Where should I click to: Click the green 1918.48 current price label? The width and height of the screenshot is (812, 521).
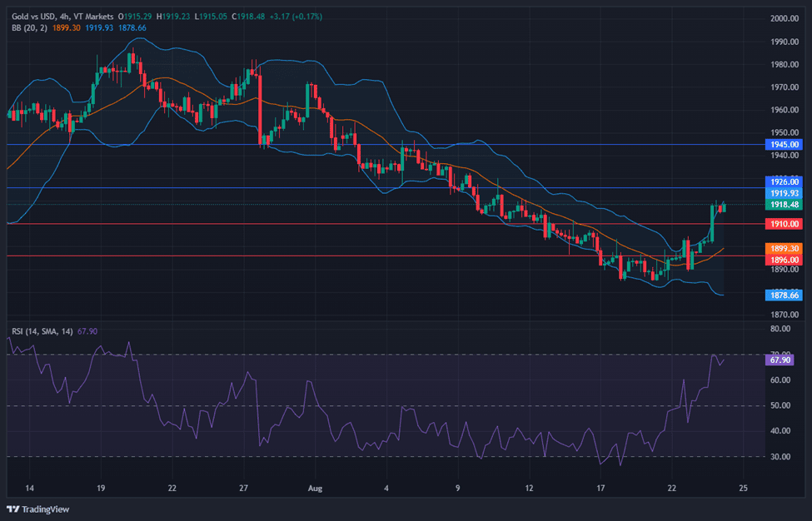coord(784,205)
